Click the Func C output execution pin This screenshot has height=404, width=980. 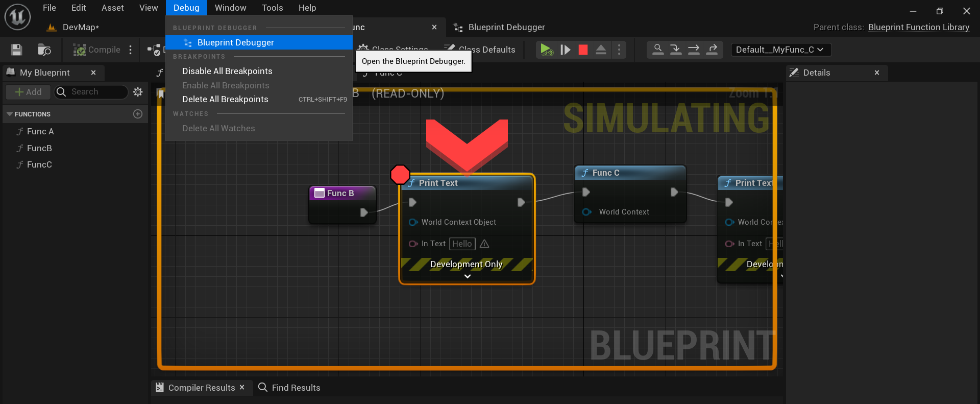[x=674, y=192]
